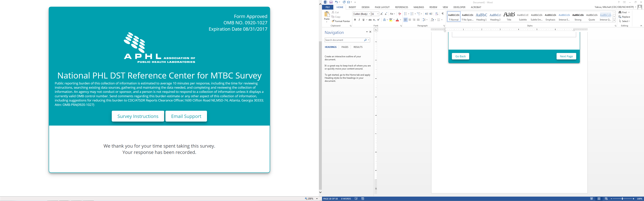This screenshot has height=201, width=644.
Task: Clear all formatting with eraser icon
Action: tap(399, 14)
